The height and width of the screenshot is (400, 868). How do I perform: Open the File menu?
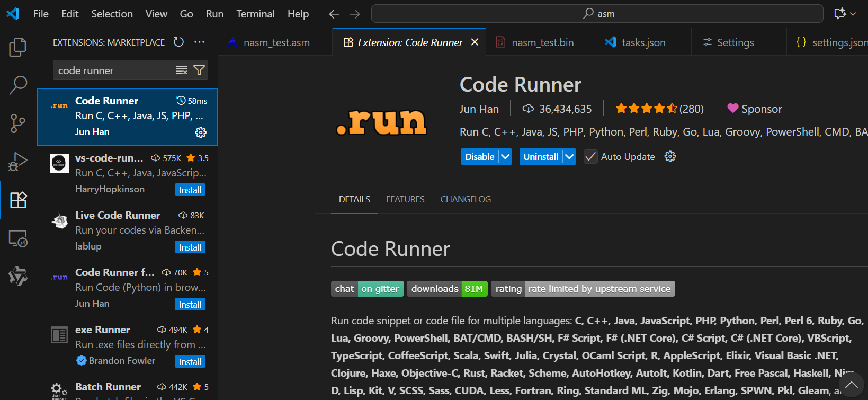[41, 14]
